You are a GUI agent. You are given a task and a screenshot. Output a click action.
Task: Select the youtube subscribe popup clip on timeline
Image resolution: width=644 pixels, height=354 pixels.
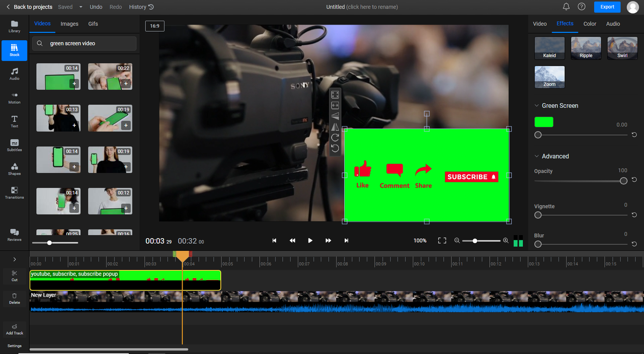(125, 280)
